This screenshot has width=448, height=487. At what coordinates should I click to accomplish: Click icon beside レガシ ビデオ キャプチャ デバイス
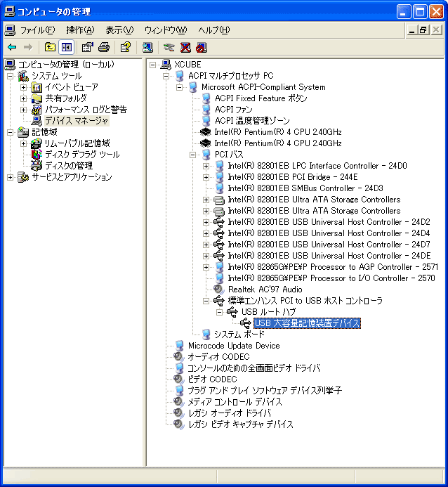[x=178, y=424]
